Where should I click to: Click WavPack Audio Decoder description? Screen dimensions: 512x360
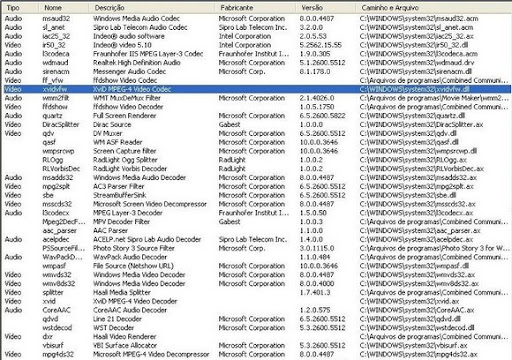pyautogui.click(x=130, y=257)
